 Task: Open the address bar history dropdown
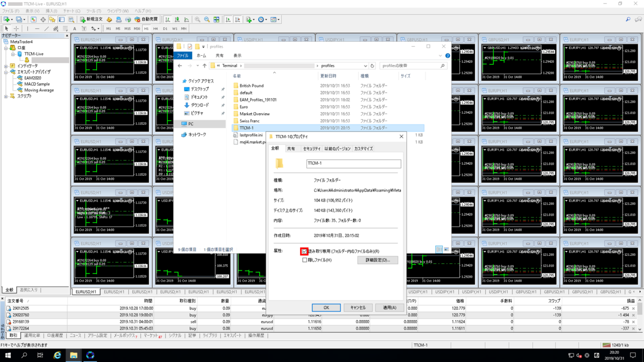coord(365,66)
